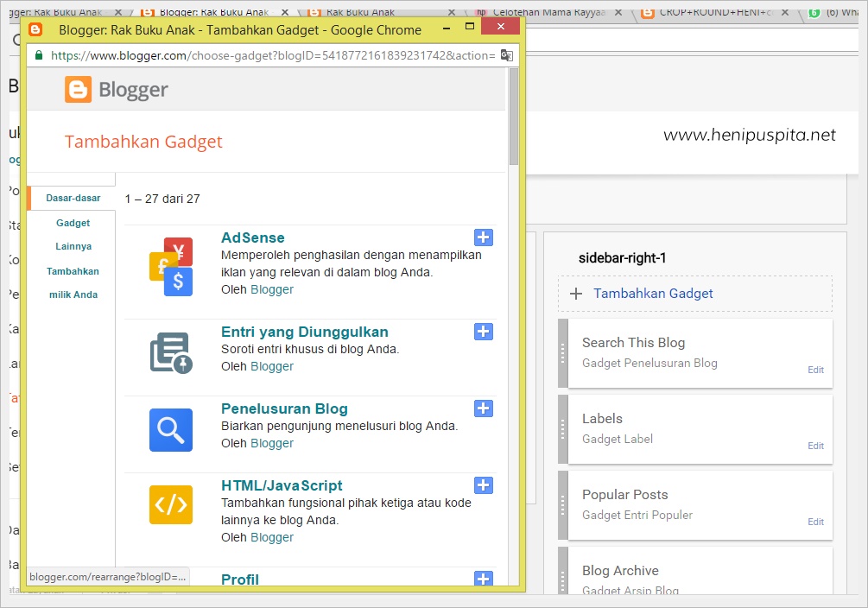
Task: Click Blogger author link under AdSense
Action: [x=272, y=289]
